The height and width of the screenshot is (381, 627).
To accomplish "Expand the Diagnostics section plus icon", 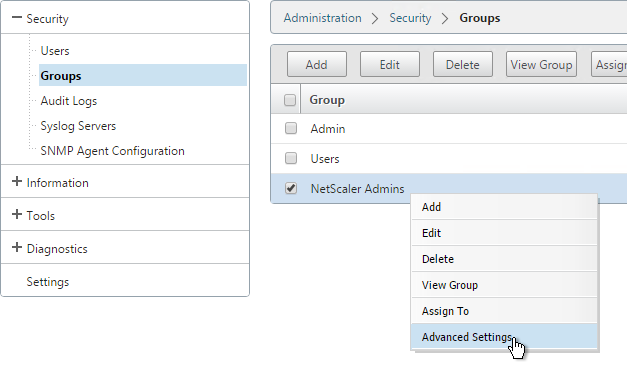I will [x=16, y=247].
